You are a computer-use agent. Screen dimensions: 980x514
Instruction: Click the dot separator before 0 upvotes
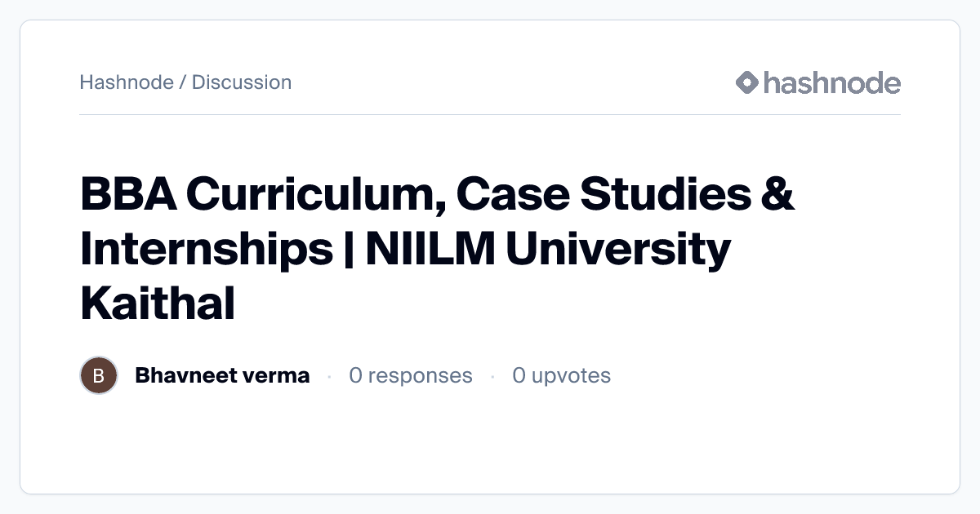click(x=492, y=376)
